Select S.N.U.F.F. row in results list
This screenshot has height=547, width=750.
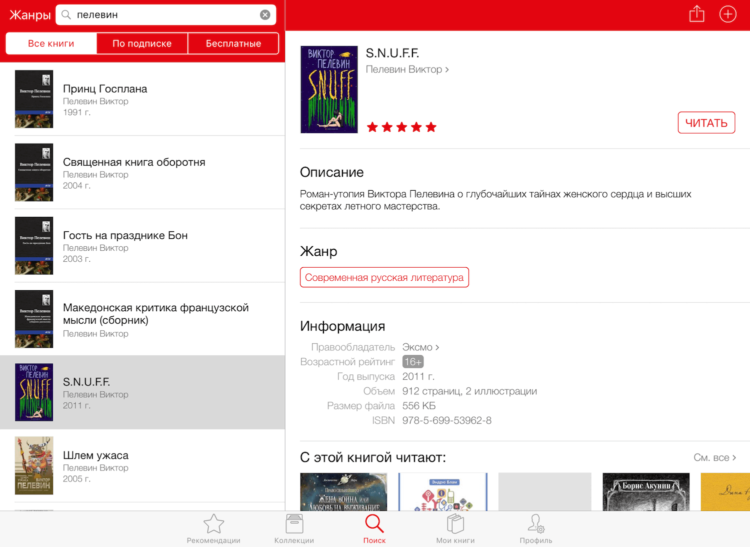[x=143, y=392]
